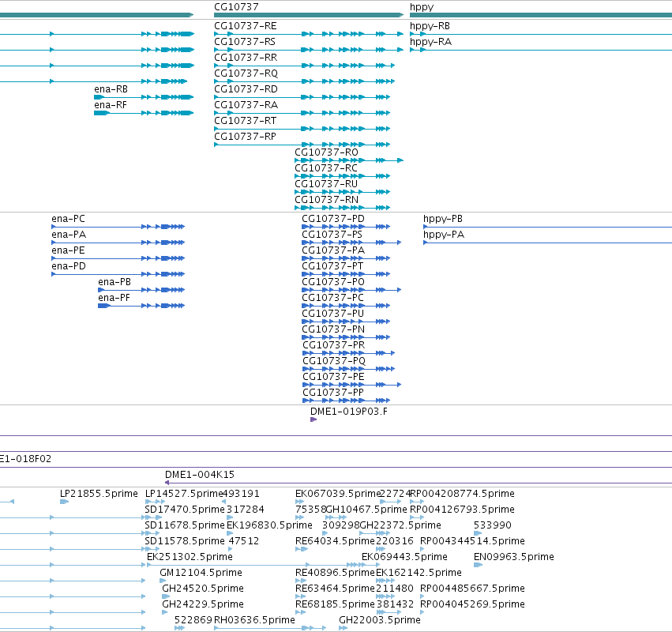Click protein label CG10737-PR
This screenshot has width=672, height=632.
point(333,345)
